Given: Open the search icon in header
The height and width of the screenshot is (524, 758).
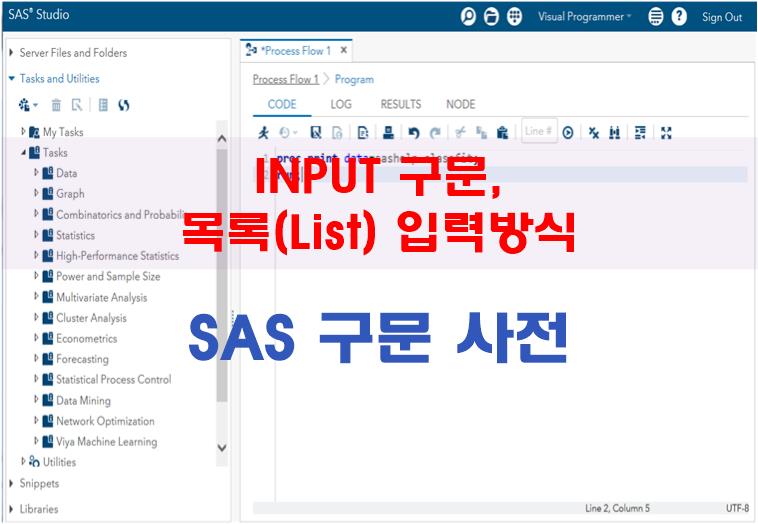Looking at the screenshot, I should coord(467,17).
